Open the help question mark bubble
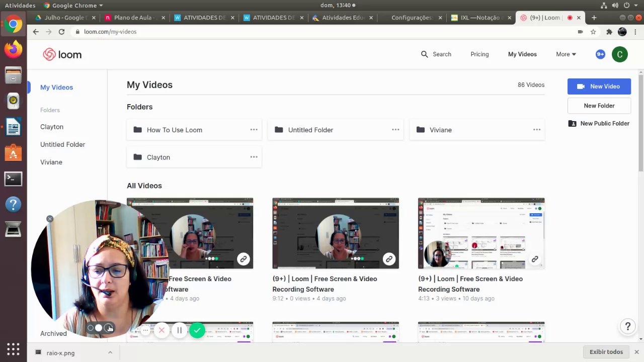644x362 pixels. pyautogui.click(x=627, y=327)
